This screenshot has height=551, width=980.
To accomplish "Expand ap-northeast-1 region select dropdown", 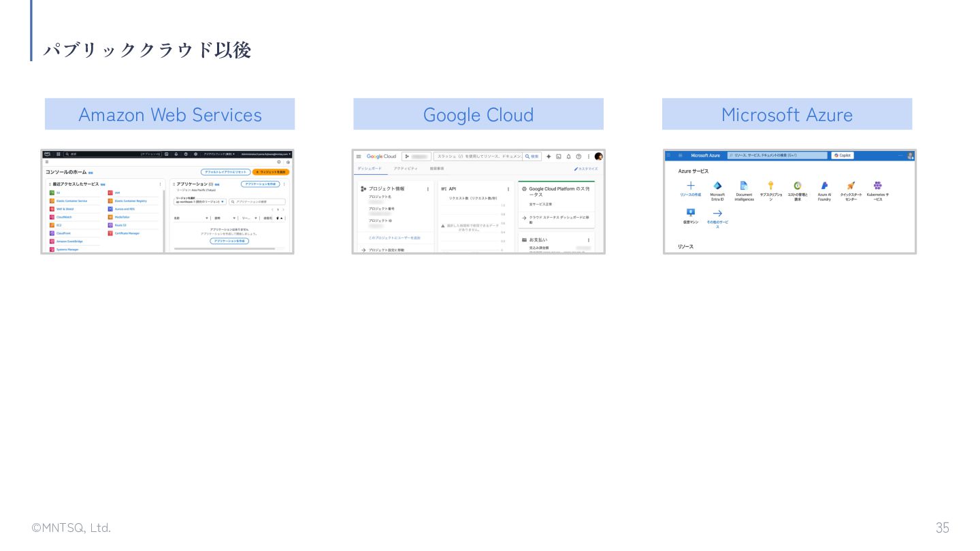I will click(200, 202).
